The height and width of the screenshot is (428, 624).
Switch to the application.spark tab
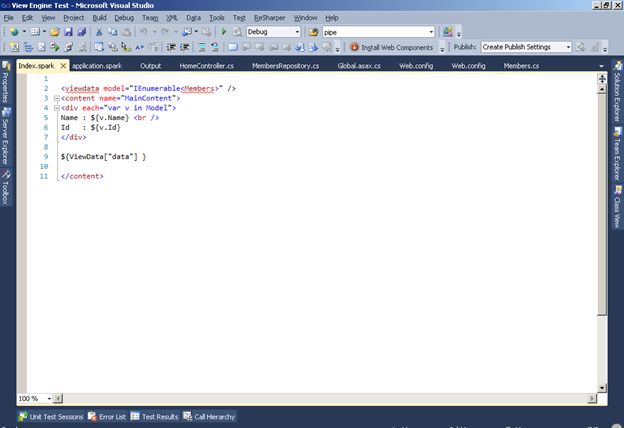[x=97, y=66]
